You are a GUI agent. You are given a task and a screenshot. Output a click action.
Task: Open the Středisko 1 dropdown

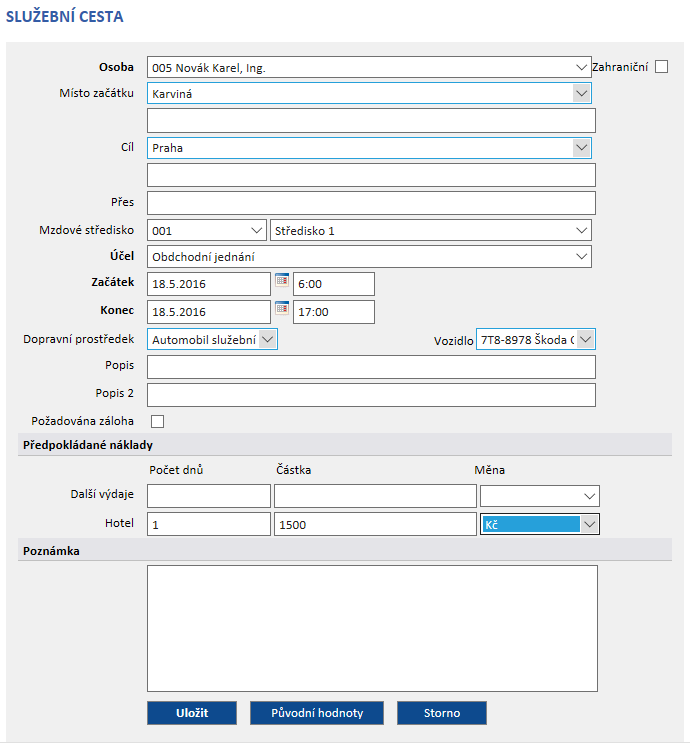431,231
